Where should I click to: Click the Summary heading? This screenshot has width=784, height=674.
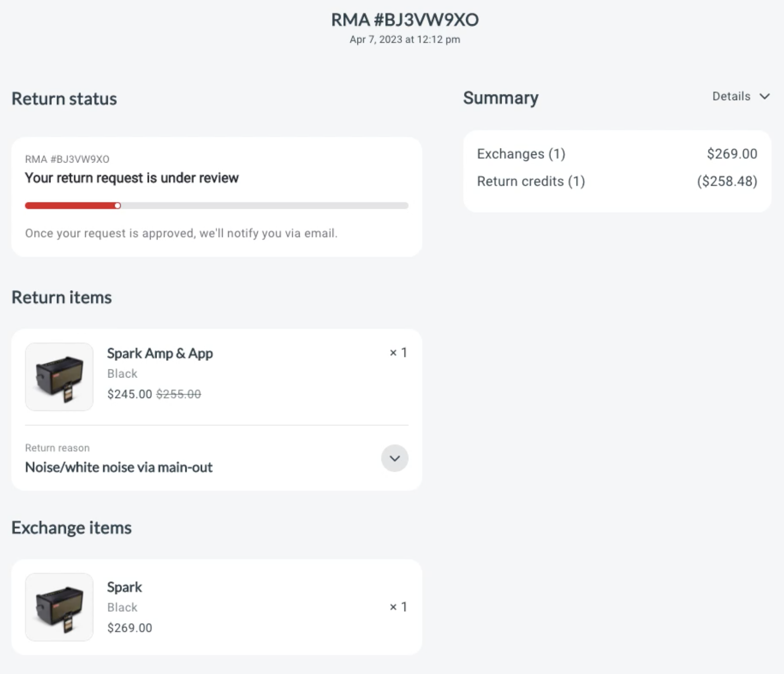501,98
